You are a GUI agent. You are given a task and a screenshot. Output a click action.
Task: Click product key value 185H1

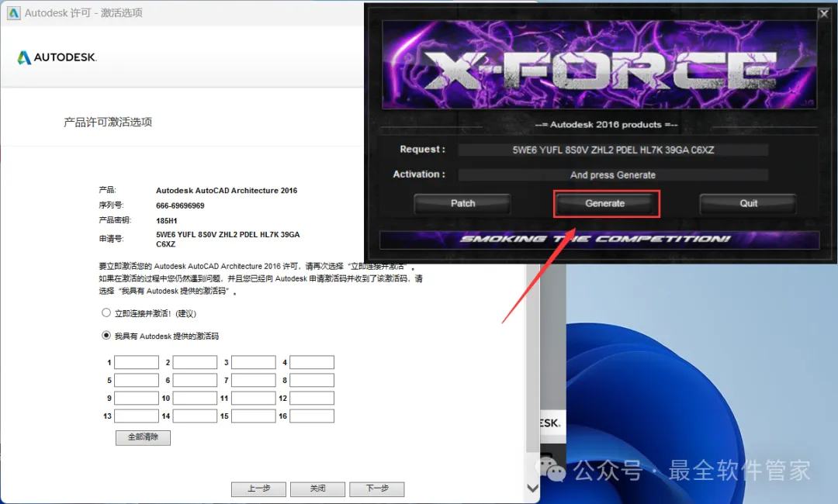click(x=167, y=220)
